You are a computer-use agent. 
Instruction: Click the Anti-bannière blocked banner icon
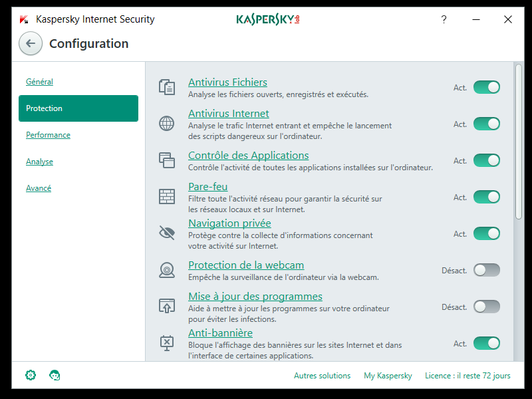[167, 343]
